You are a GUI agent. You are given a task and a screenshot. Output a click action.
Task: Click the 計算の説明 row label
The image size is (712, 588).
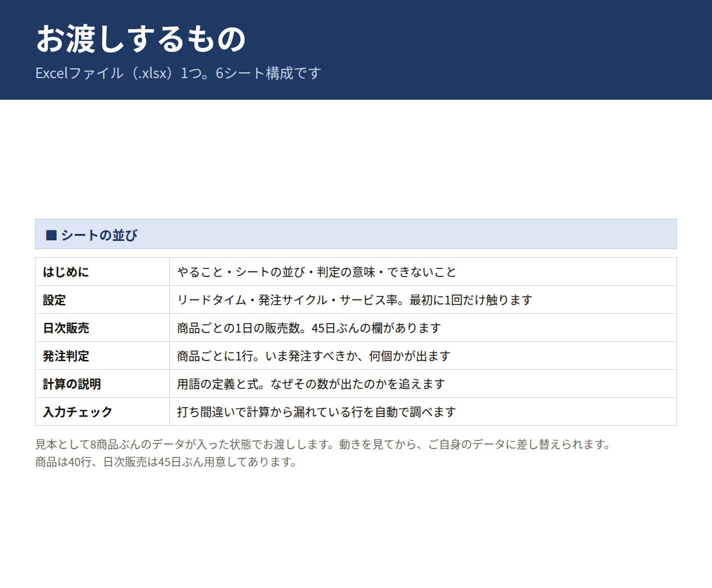click(72, 384)
